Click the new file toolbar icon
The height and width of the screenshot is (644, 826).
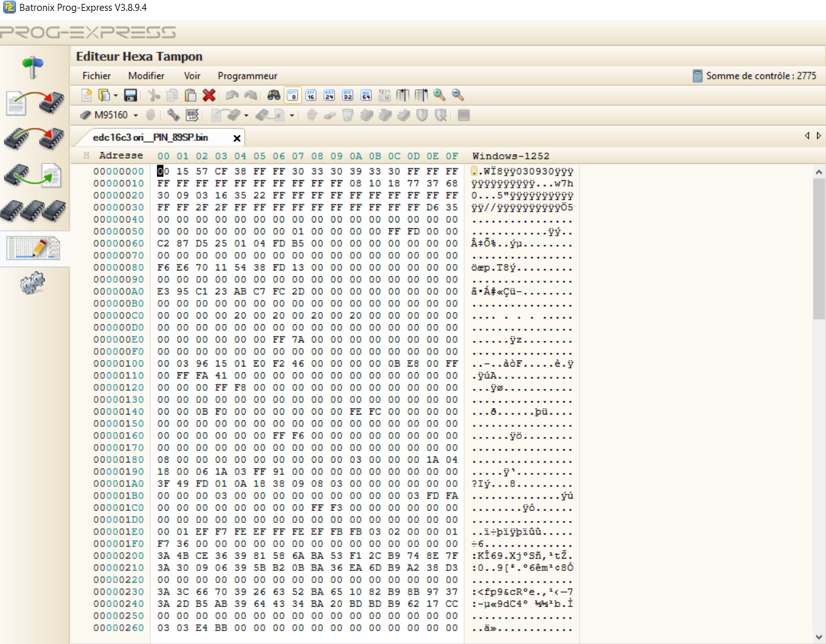tap(87, 95)
